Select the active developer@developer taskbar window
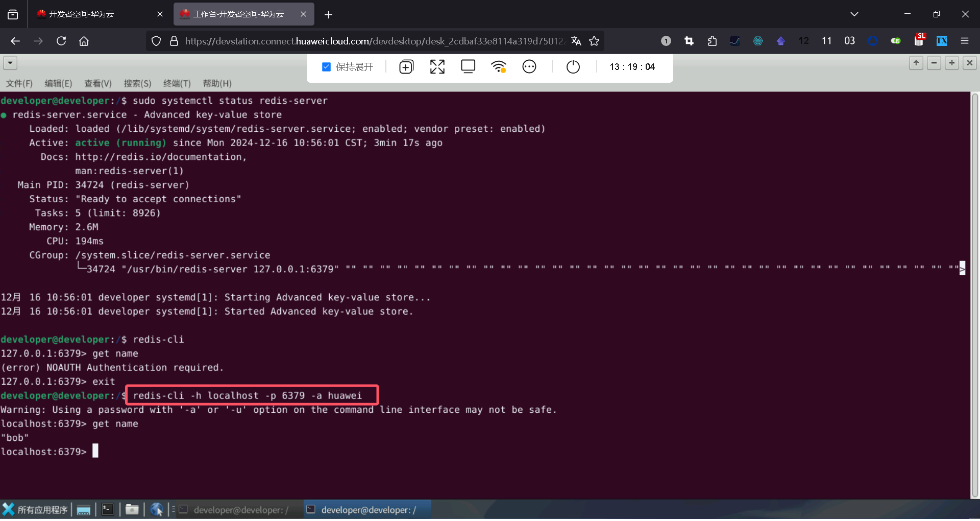Image resolution: width=980 pixels, height=521 pixels. (367, 510)
